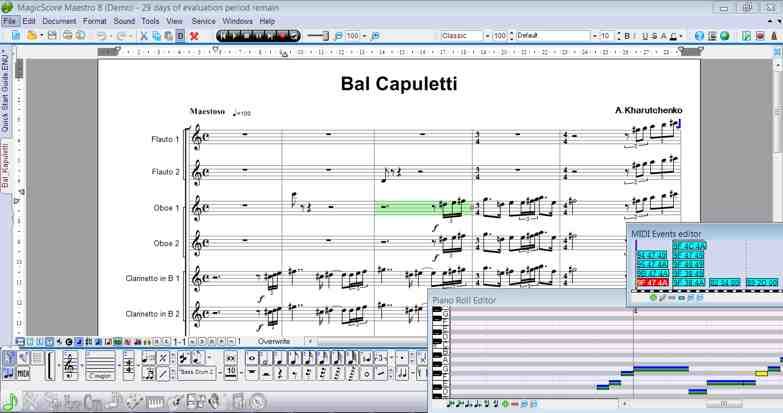Click the quarter rest symbol

click(280, 373)
